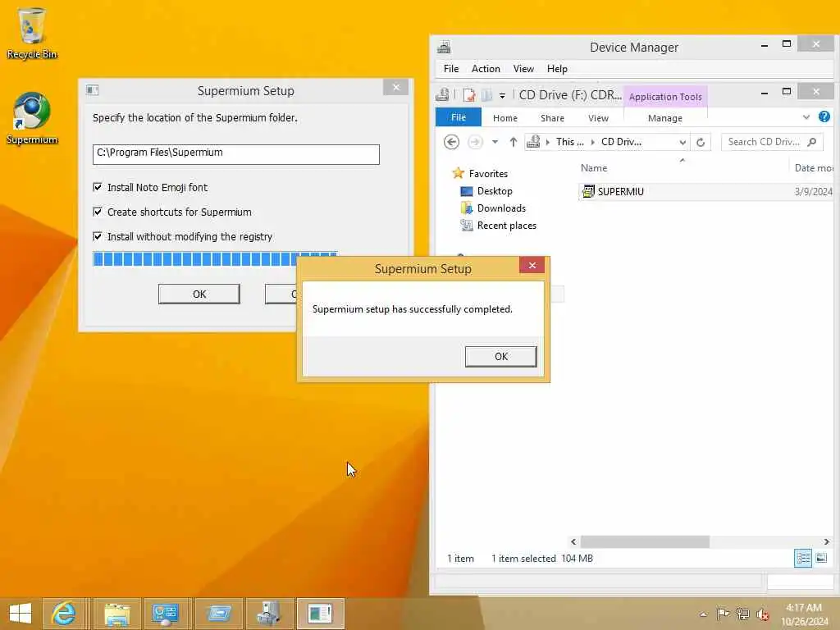Open File Explorer from the taskbar
Viewport: 840px width, 630px height.
click(116, 614)
